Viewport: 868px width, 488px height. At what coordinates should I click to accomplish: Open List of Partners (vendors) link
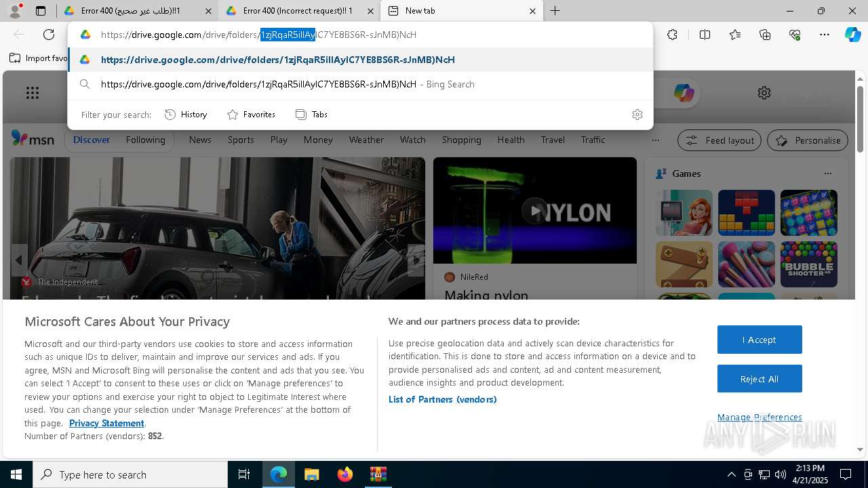[443, 399]
